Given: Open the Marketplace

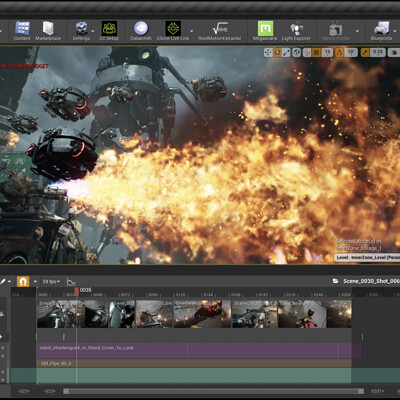Looking at the screenshot, I should pyautogui.click(x=48, y=31).
